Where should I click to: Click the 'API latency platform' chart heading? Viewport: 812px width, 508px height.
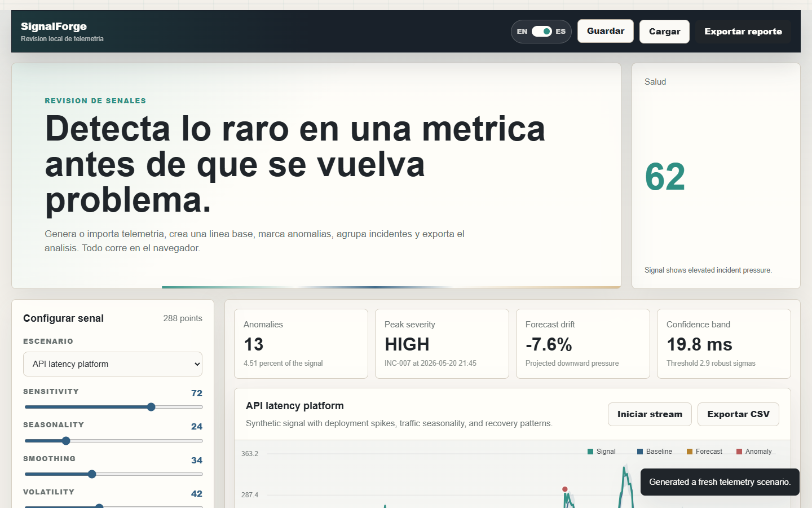(x=295, y=406)
